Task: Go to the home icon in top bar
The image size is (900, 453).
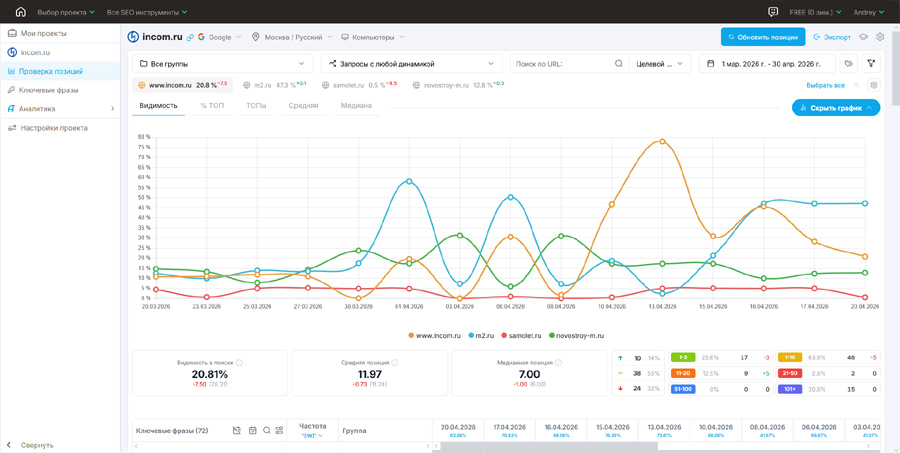Action: pos(21,11)
